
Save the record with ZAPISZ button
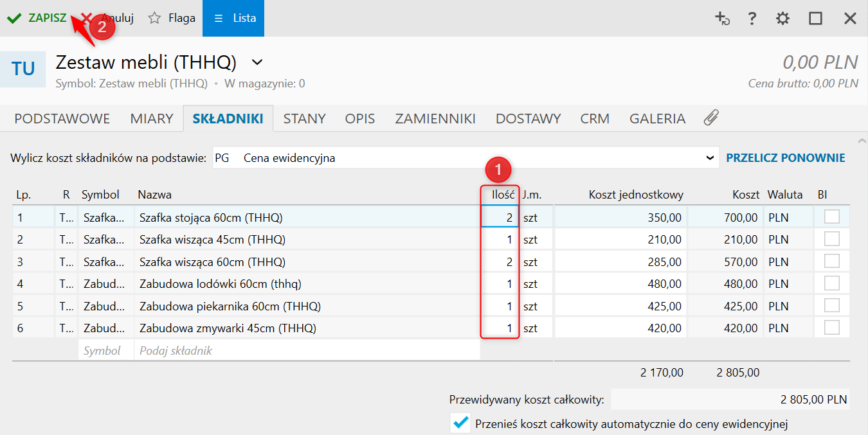(37, 18)
